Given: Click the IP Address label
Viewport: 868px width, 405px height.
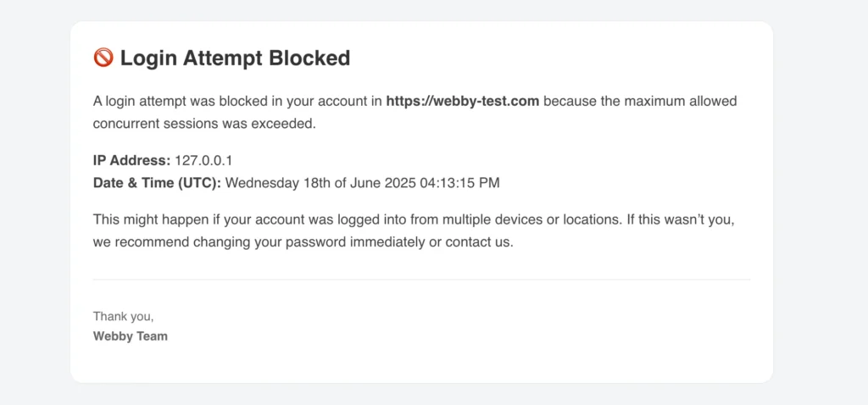Looking at the screenshot, I should (131, 161).
